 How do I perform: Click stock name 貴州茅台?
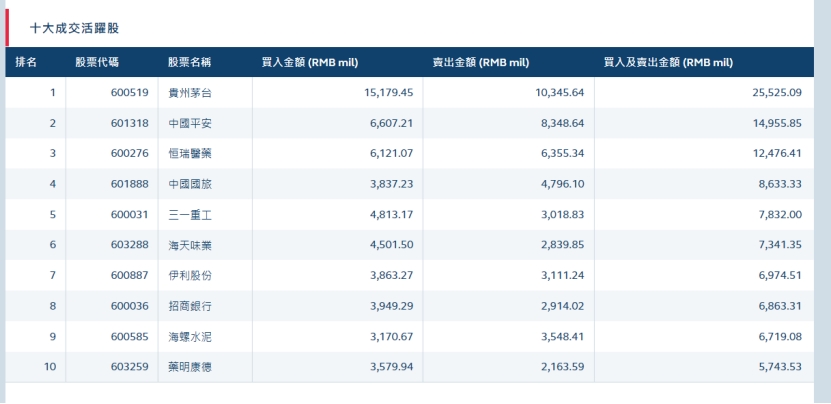click(x=190, y=93)
